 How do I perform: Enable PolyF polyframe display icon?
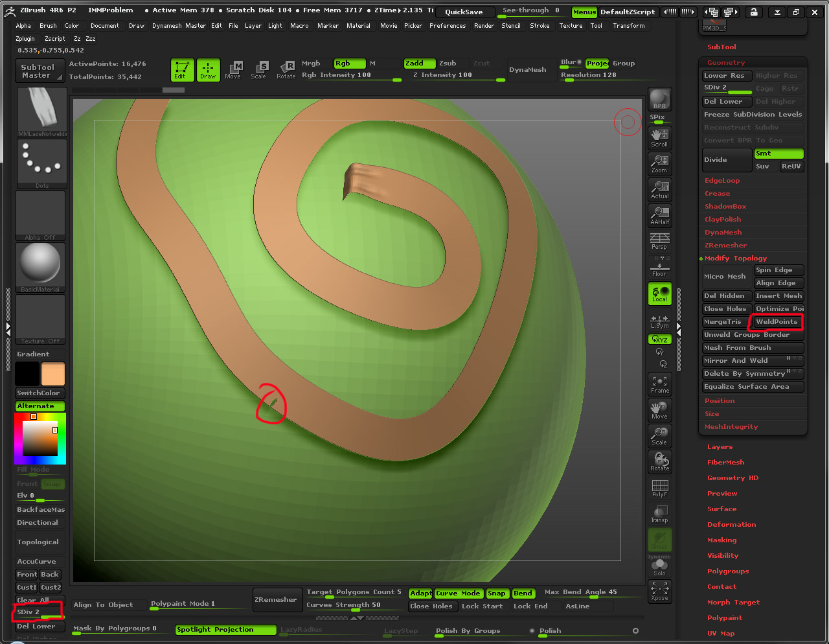(x=659, y=488)
